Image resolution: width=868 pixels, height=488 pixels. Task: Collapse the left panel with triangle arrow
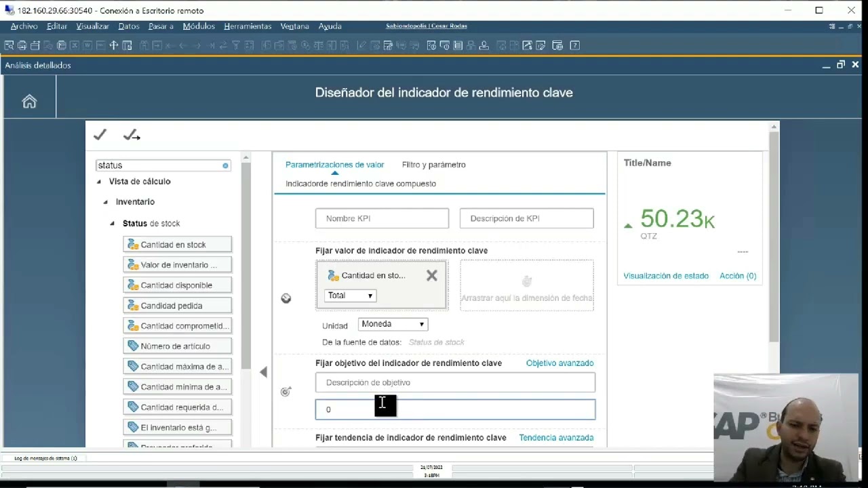(263, 371)
